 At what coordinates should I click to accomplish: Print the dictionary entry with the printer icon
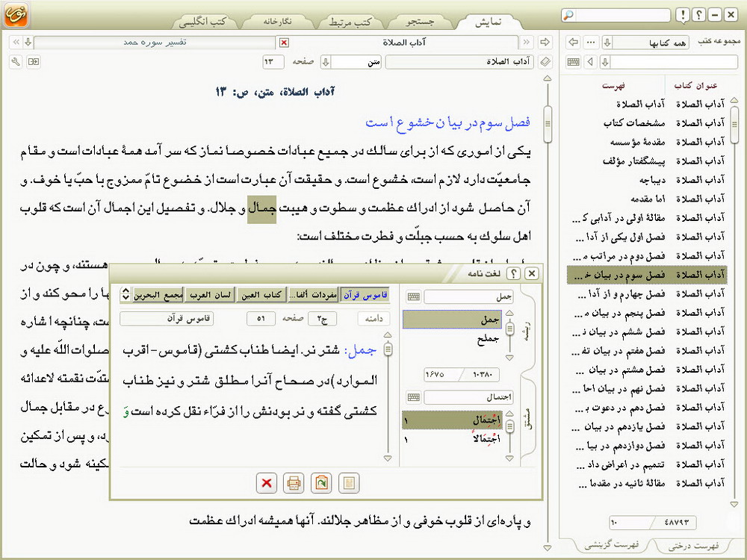(x=294, y=483)
